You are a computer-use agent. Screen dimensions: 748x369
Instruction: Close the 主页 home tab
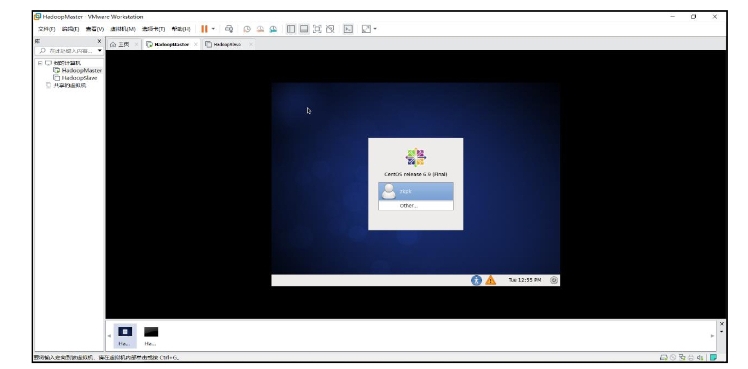(136, 44)
